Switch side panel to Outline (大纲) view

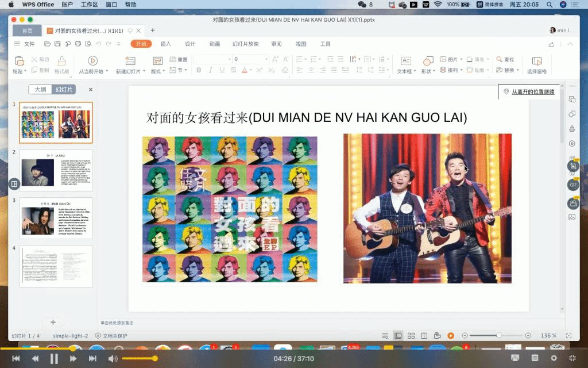pos(41,89)
